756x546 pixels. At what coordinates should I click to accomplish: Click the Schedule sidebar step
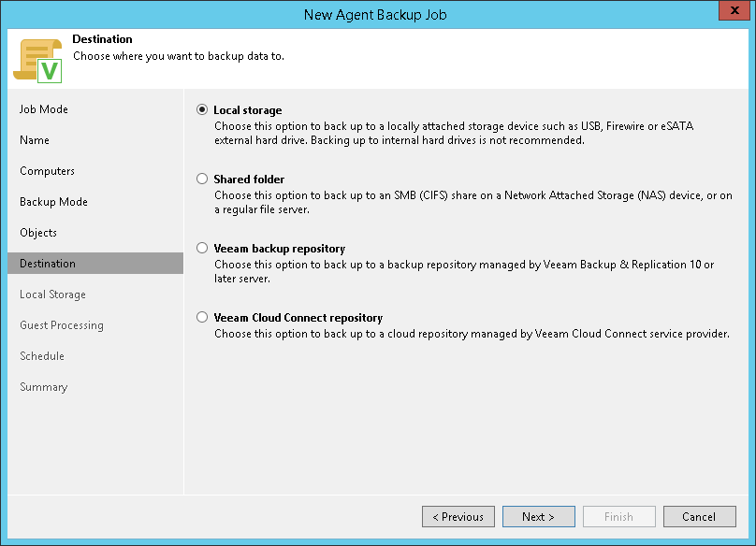(42, 356)
